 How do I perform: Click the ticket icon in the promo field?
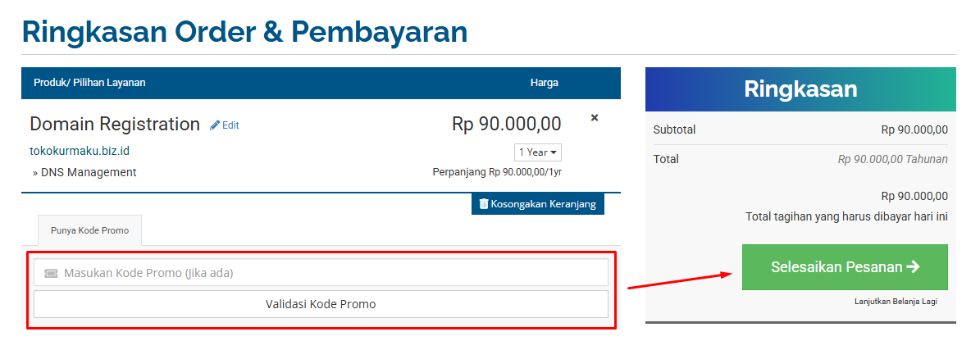[x=51, y=273]
